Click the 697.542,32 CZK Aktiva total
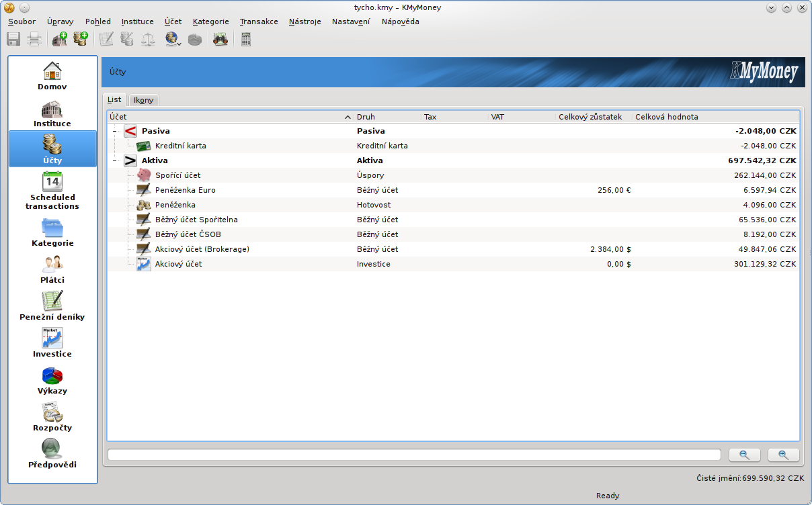This screenshot has height=505, width=812. tap(762, 161)
